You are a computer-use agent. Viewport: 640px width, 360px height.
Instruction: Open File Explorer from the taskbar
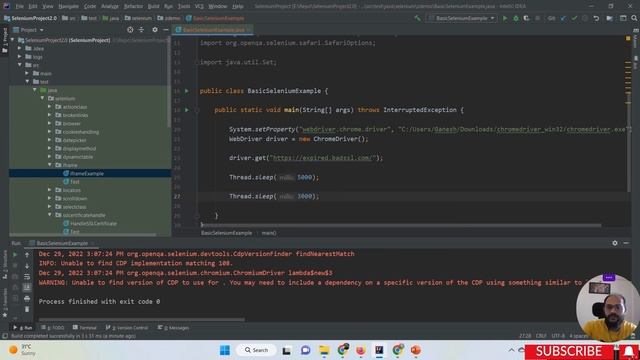(324, 350)
